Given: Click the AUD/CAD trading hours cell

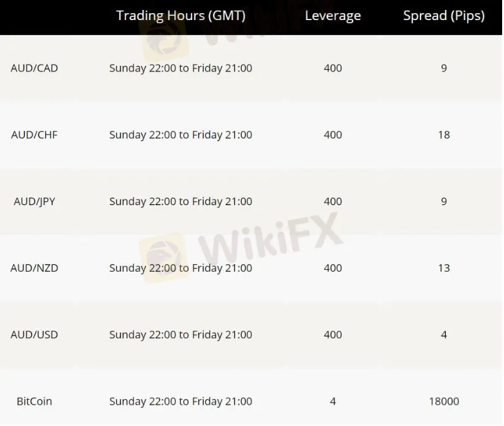Looking at the screenshot, I should click(x=181, y=68).
